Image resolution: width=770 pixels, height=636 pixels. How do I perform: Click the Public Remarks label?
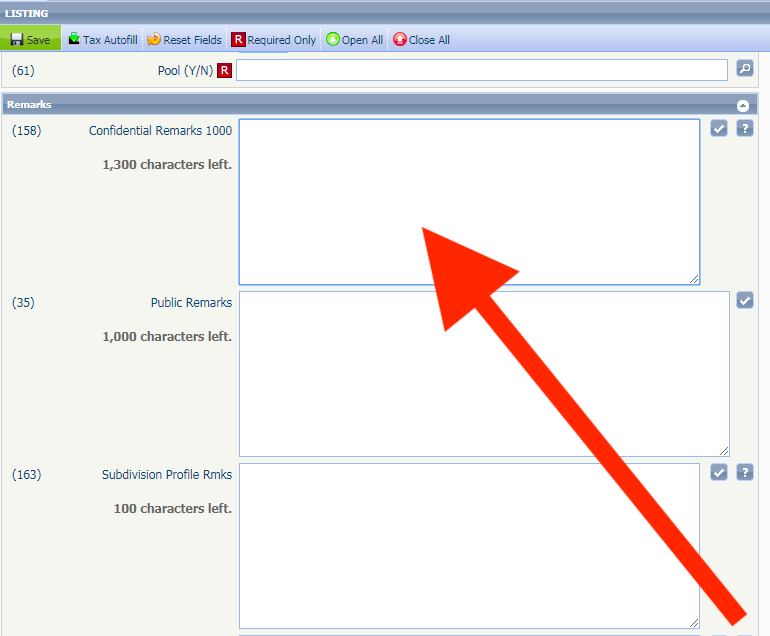coord(191,303)
